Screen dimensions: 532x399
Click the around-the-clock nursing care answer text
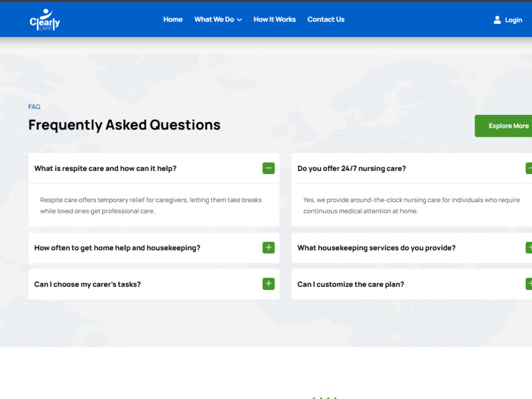[x=411, y=205]
